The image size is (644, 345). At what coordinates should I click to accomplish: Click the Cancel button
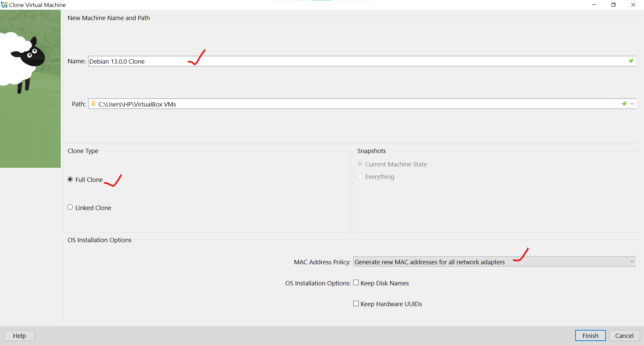pyautogui.click(x=624, y=336)
